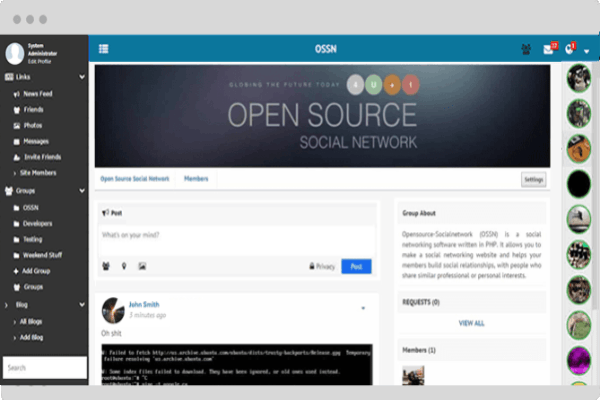Open Photos in the sidebar
The width and height of the screenshot is (600, 400).
point(33,126)
